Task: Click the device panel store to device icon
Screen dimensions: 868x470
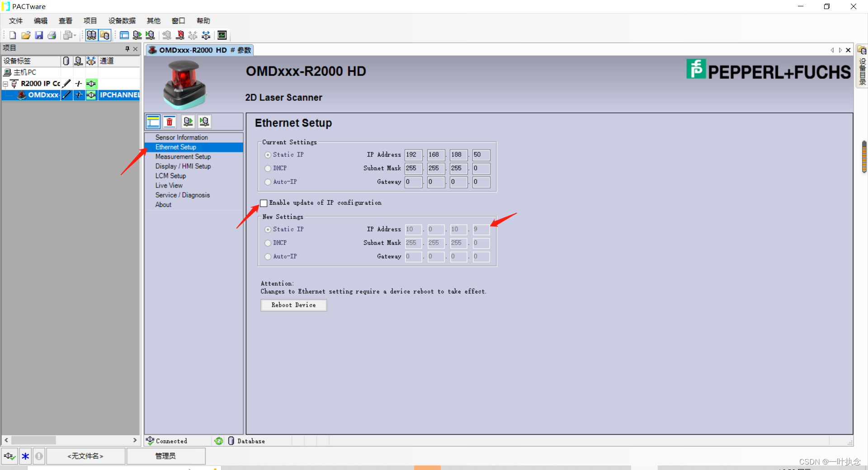Action: click(x=204, y=122)
